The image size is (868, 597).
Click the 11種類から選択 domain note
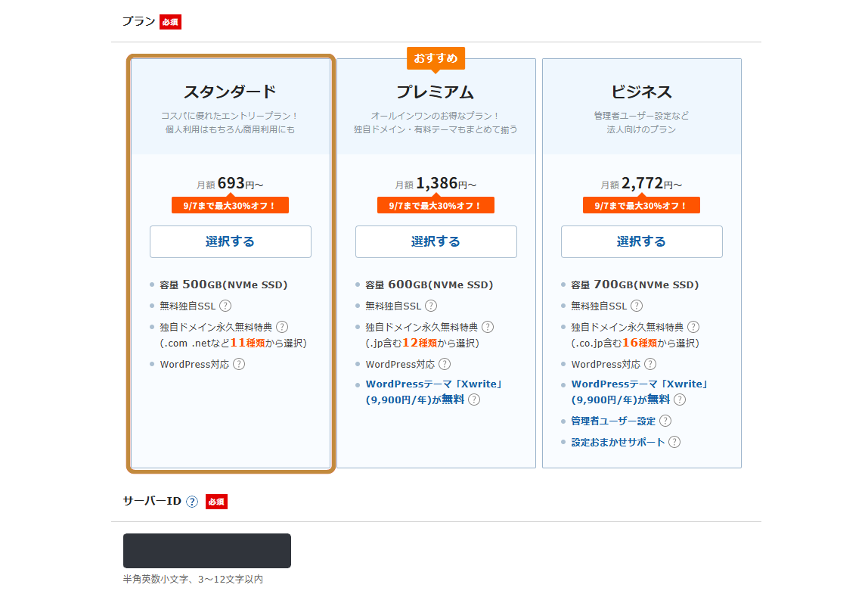click(x=233, y=343)
